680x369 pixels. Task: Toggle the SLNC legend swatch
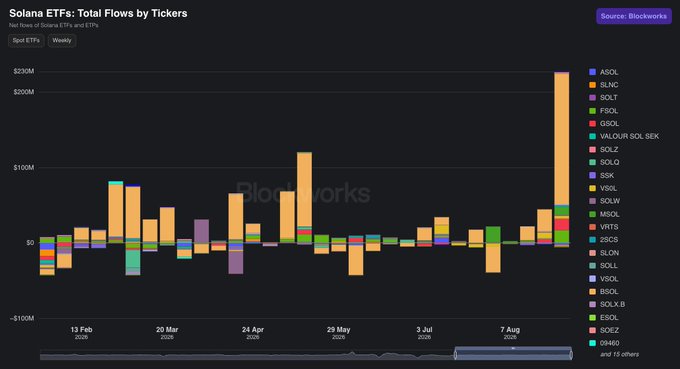tap(592, 85)
